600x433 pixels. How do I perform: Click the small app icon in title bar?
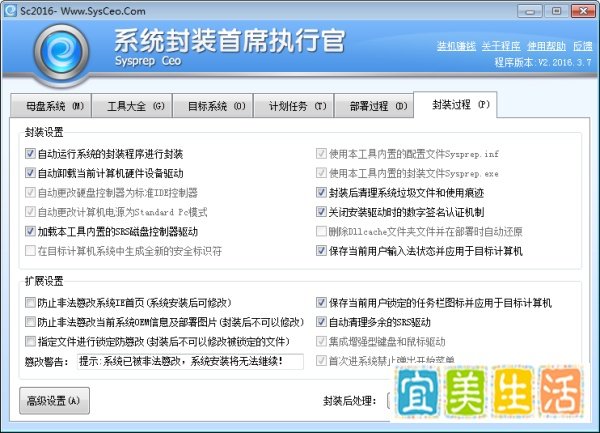tap(10, 10)
